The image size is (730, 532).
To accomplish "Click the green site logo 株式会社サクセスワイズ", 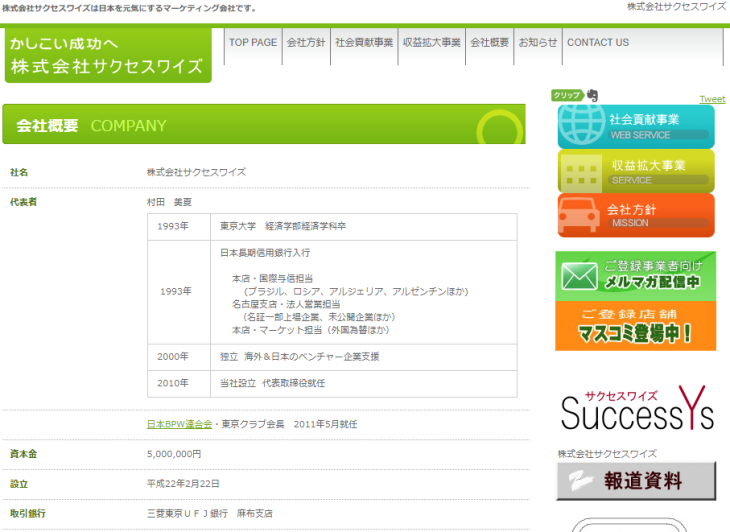I will (108, 55).
